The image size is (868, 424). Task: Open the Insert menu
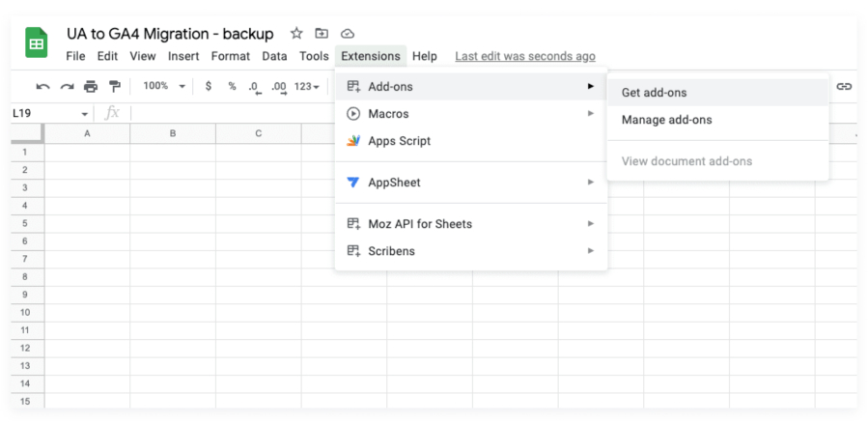pos(183,56)
